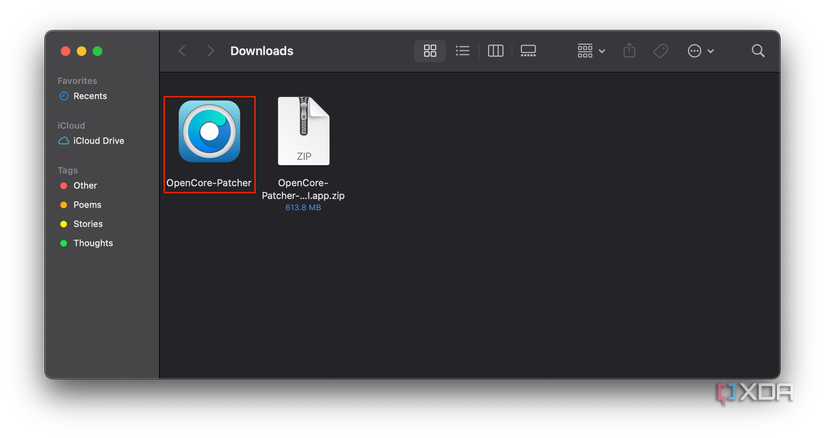Image resolution: width=825 pixels, height=438 pixels.
Task: Close the Finder window
Action: [66, 51]
